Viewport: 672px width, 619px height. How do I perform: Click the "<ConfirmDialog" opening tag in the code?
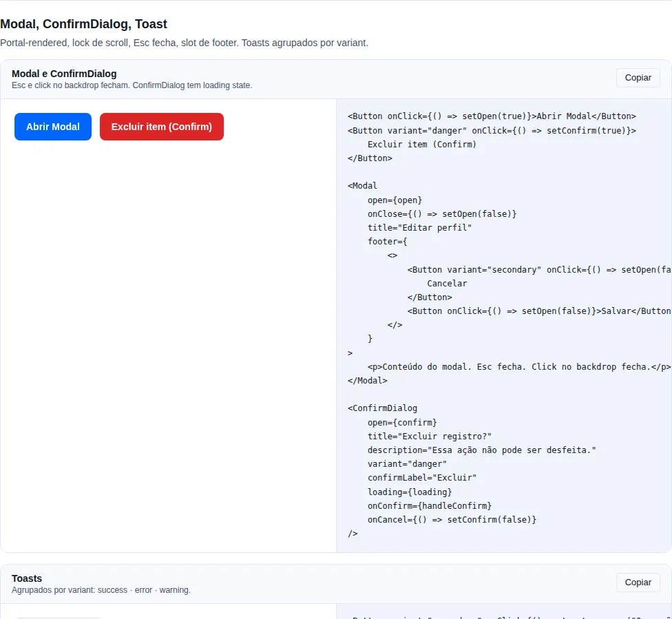tap(382, 408)
